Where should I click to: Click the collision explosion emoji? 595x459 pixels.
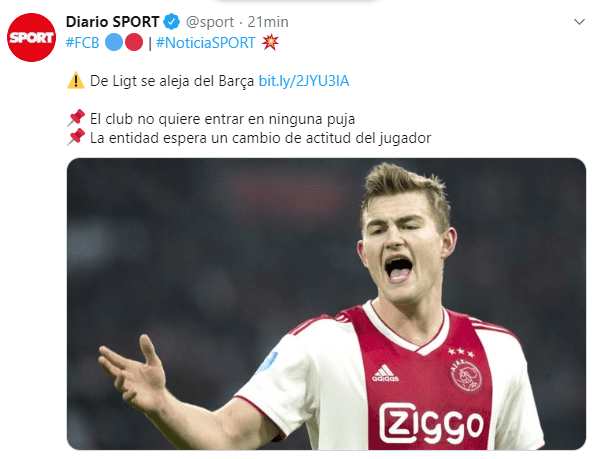click(270, 42)
